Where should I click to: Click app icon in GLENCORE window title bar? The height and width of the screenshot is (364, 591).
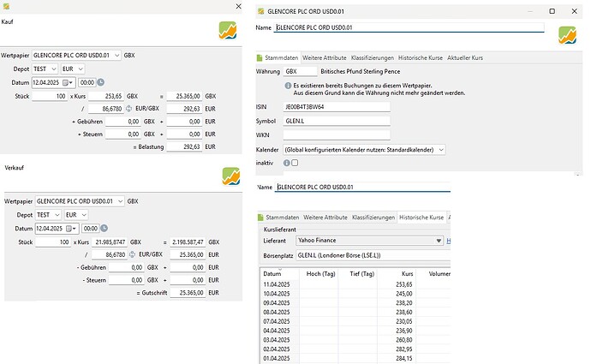tap(261, 11)
